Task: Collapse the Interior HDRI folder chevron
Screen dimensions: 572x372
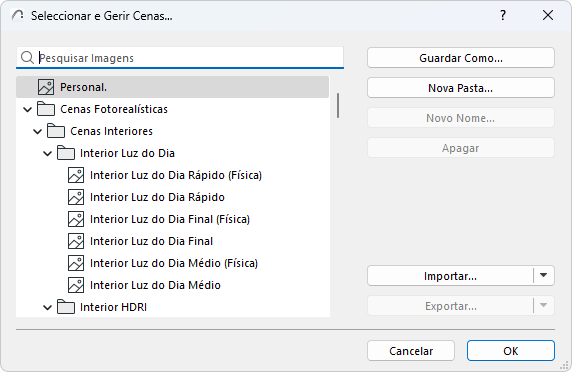Action: (47, 307)
